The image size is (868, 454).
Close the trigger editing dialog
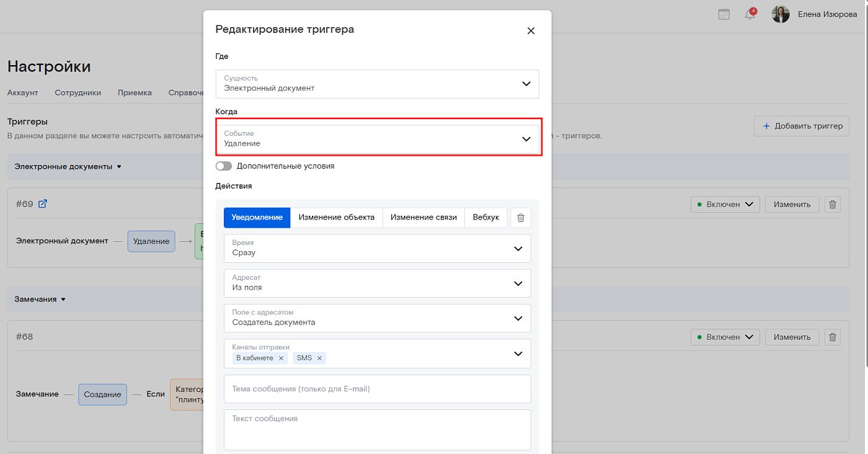[531, 30]
